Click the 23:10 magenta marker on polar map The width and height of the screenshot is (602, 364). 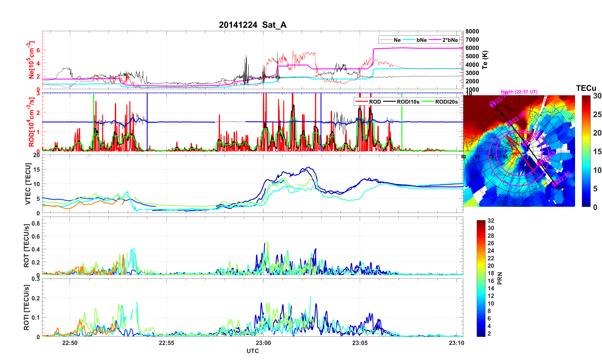493,104
